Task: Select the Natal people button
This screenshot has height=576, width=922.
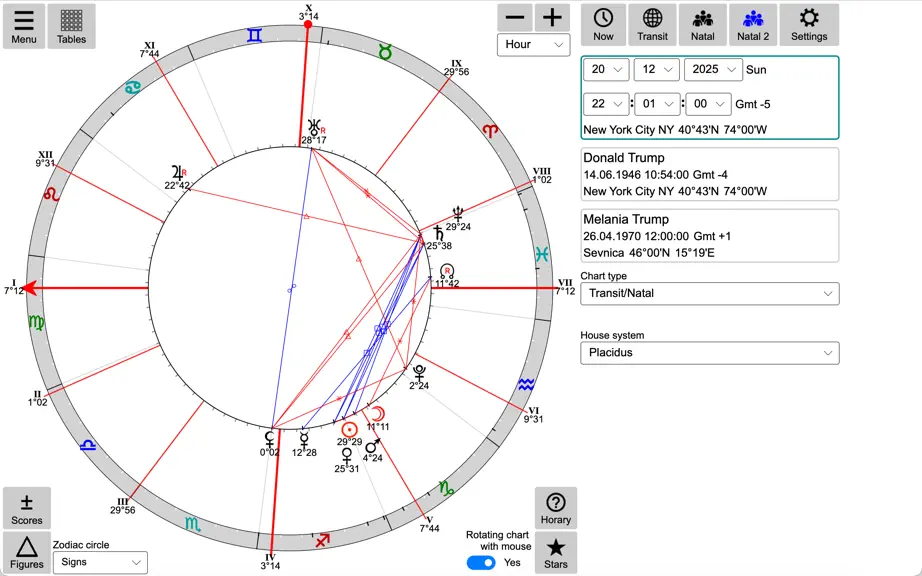Action: pos(703,25)
